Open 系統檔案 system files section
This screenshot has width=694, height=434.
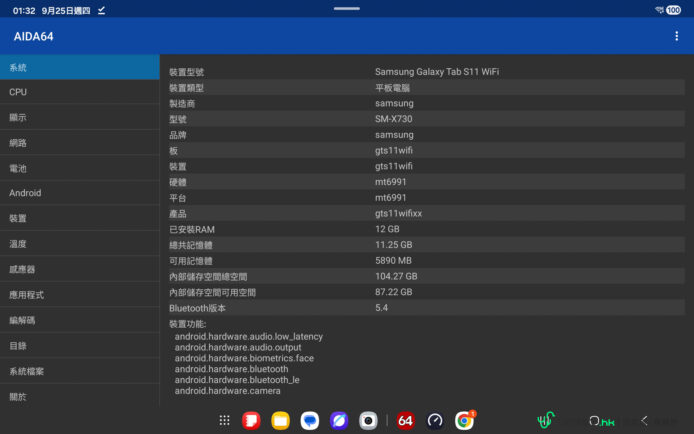[80, 371]
